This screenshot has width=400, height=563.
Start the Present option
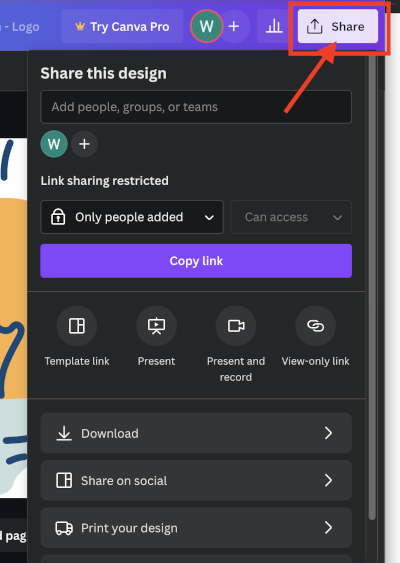[x=156, y=326]
